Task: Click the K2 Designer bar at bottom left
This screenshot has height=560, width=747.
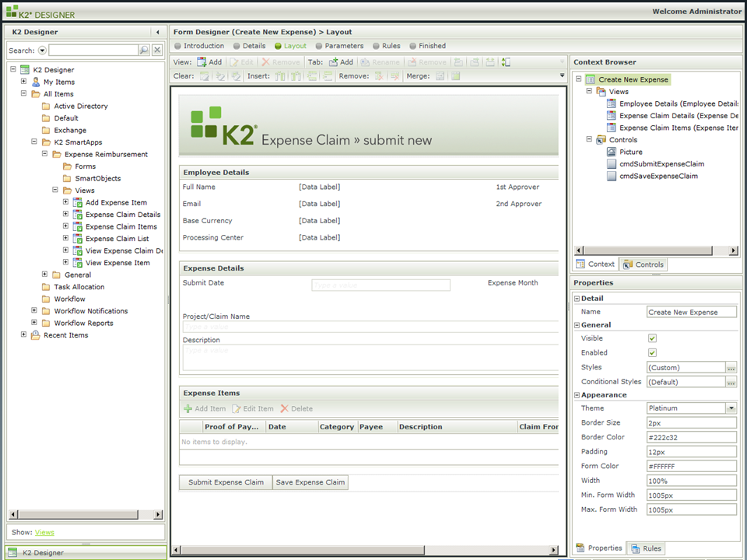Action: click(86, 553)
